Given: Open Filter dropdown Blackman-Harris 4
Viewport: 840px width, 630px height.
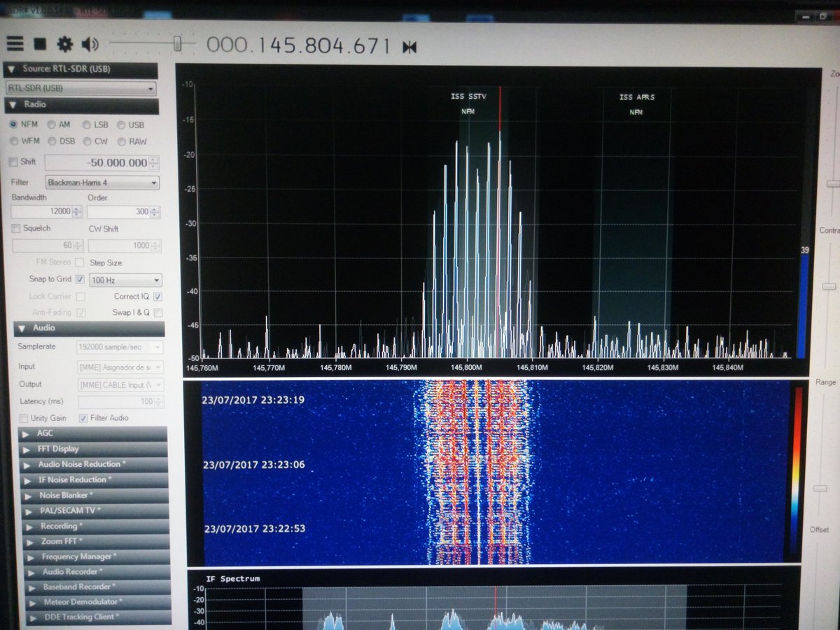Looking at the screenshot, I should [x=102, y=183].
